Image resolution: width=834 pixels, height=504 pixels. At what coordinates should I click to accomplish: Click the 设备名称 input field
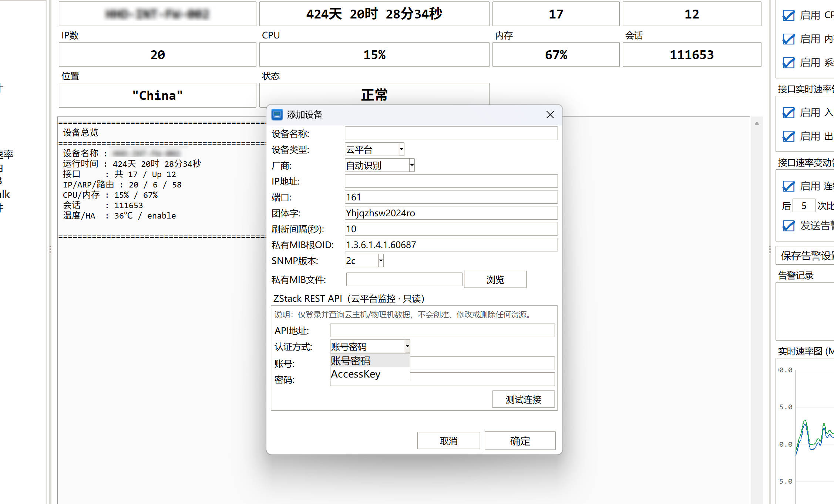451,133
